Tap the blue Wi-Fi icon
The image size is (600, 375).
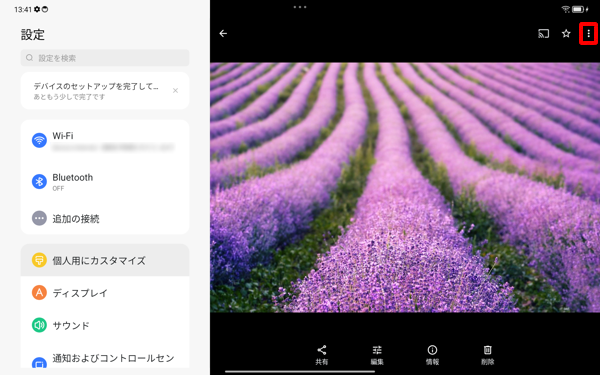(x=39, y=140)
